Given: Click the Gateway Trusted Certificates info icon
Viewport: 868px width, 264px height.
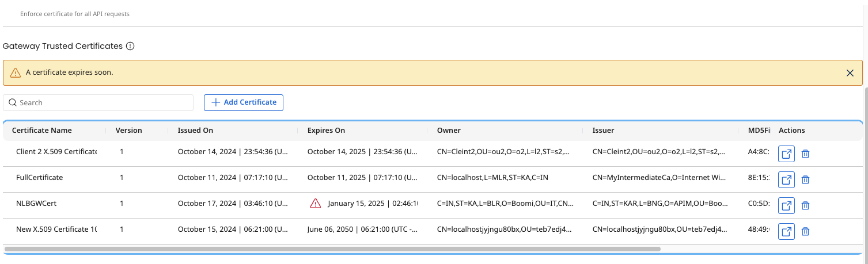Looking at the screenshot, I should pos(130,46).
